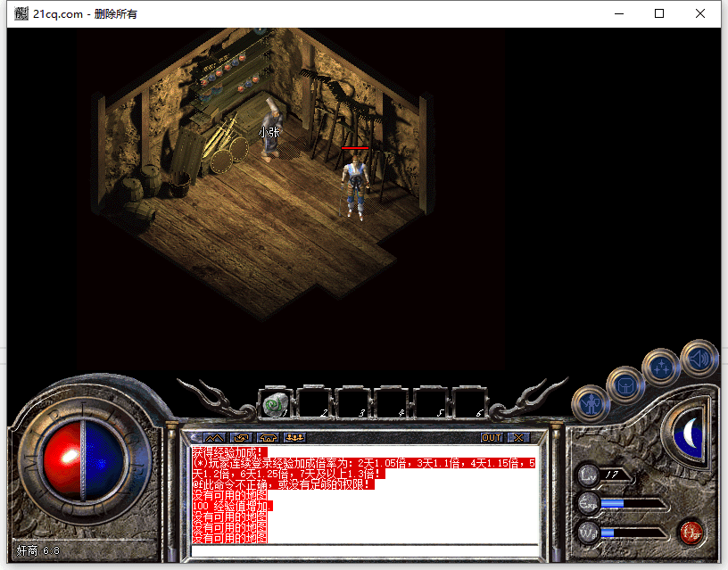Viewport: 728px width, 570px height.
Task: Maximize the 21cq.com game window
Action: point(658,13)
